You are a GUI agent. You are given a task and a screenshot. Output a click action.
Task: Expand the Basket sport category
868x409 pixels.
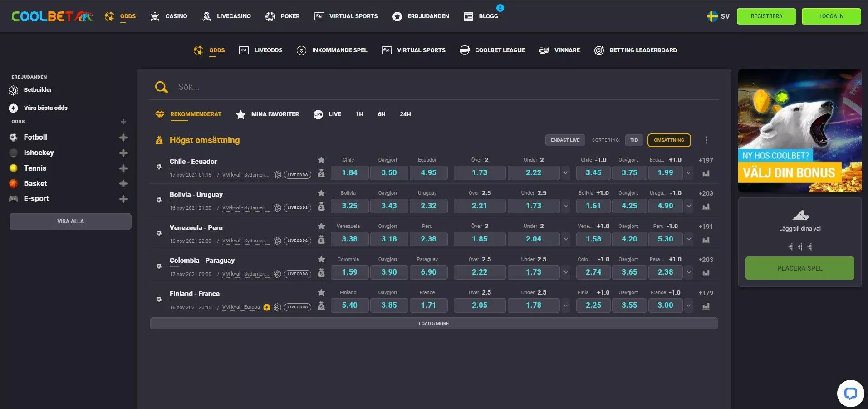pos(123,184)
